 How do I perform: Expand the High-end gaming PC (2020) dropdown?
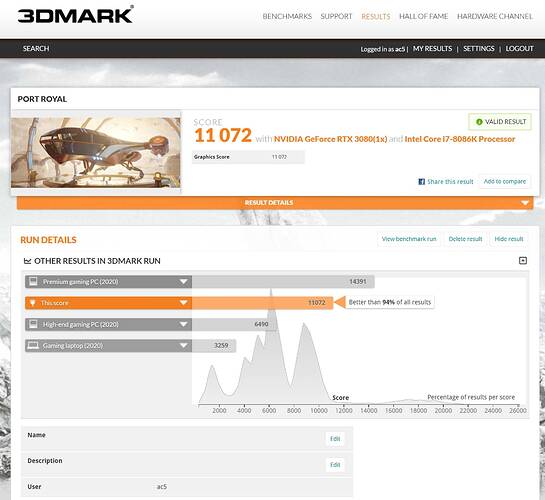[x=184, y=325]
